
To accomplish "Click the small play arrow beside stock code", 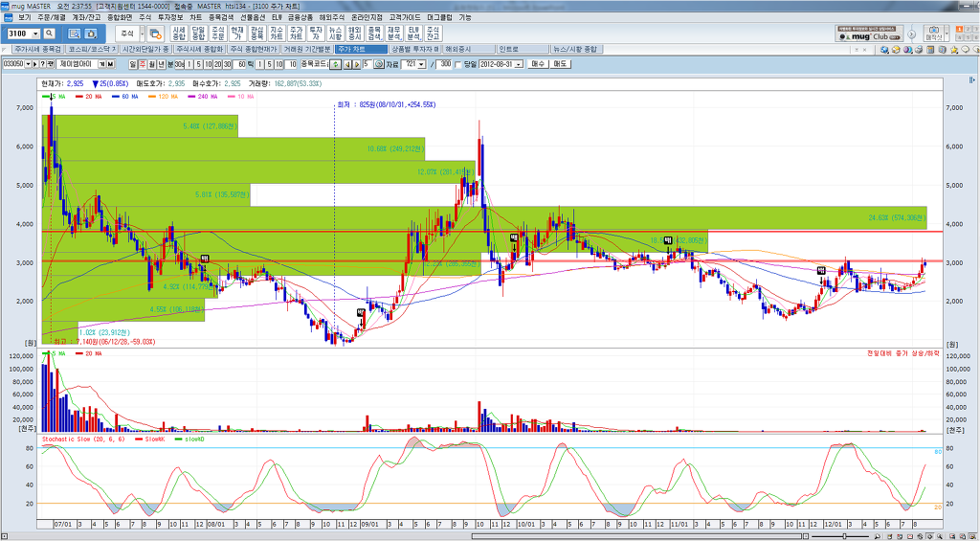I will [35, 64].
